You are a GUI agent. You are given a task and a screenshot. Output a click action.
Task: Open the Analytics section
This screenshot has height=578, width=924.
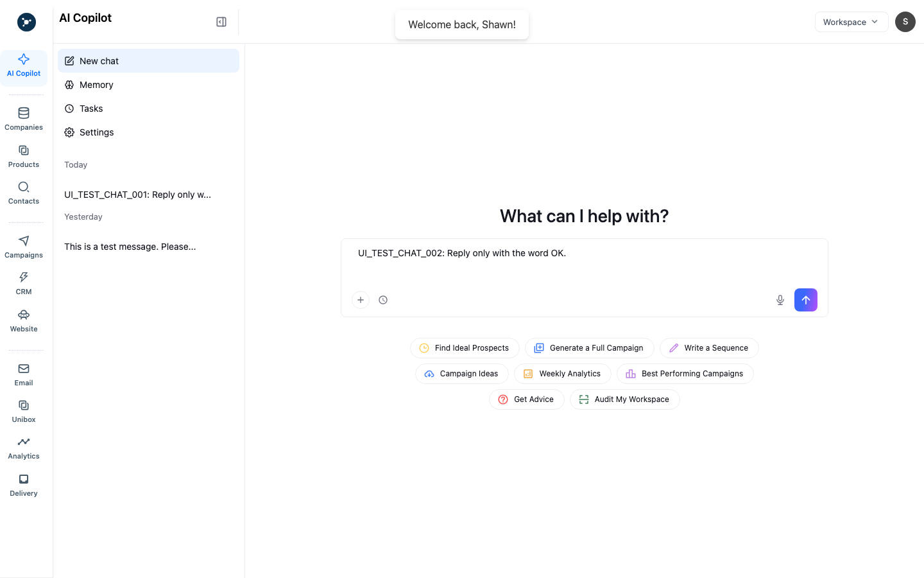[x=24, y=448]
